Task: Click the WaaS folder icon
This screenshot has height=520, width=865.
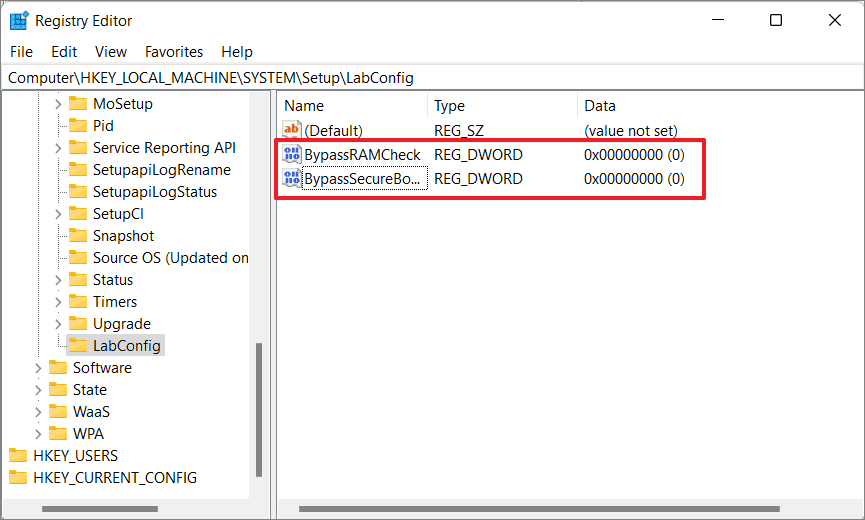Action: (x=58, y=412)
